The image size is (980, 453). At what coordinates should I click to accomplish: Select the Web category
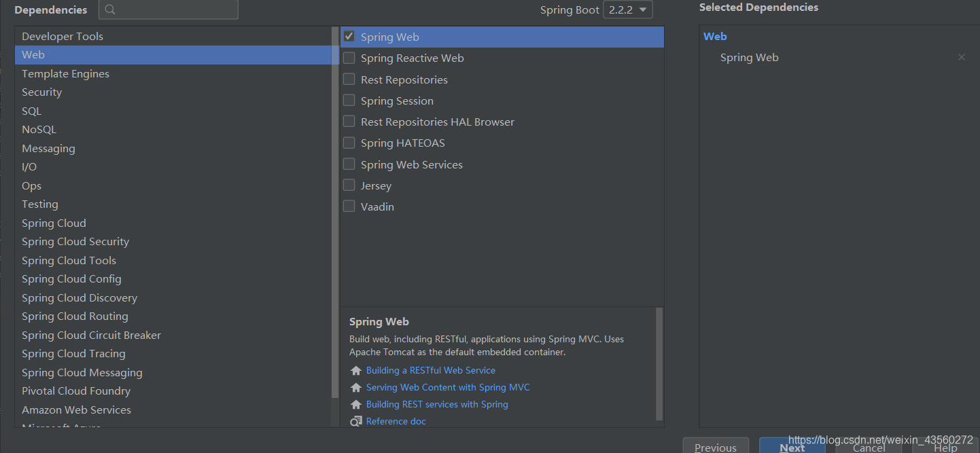coord(173,55)
